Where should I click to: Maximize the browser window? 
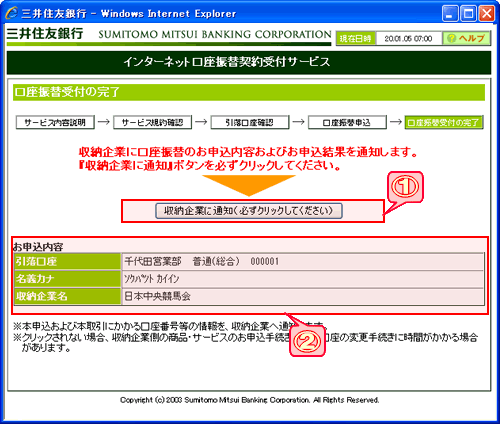(468, 14)
